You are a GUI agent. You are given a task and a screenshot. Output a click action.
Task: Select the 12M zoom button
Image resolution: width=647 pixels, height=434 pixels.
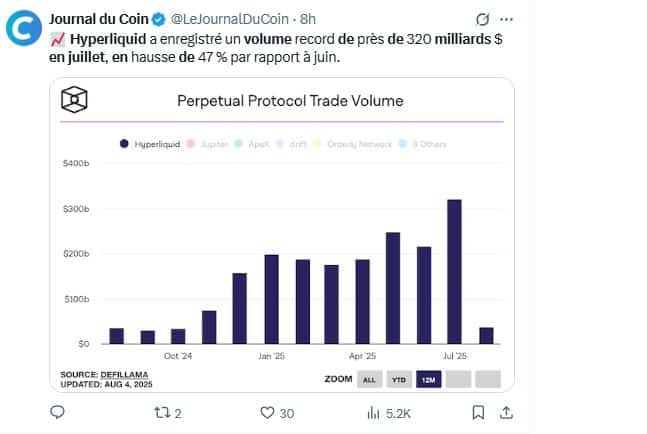pos(429,380)
